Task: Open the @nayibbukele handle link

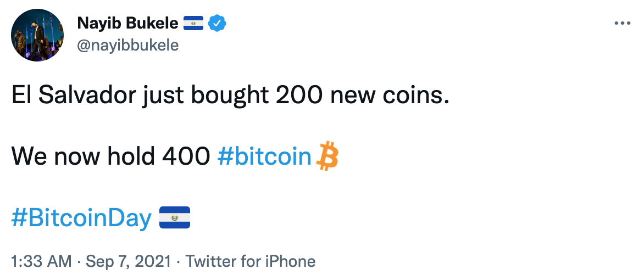Action: pyautogui.click(x=127, y=45)
